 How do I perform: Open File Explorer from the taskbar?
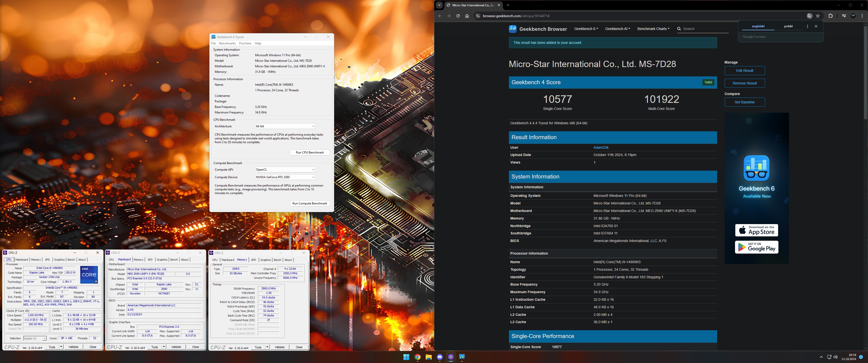429,357
